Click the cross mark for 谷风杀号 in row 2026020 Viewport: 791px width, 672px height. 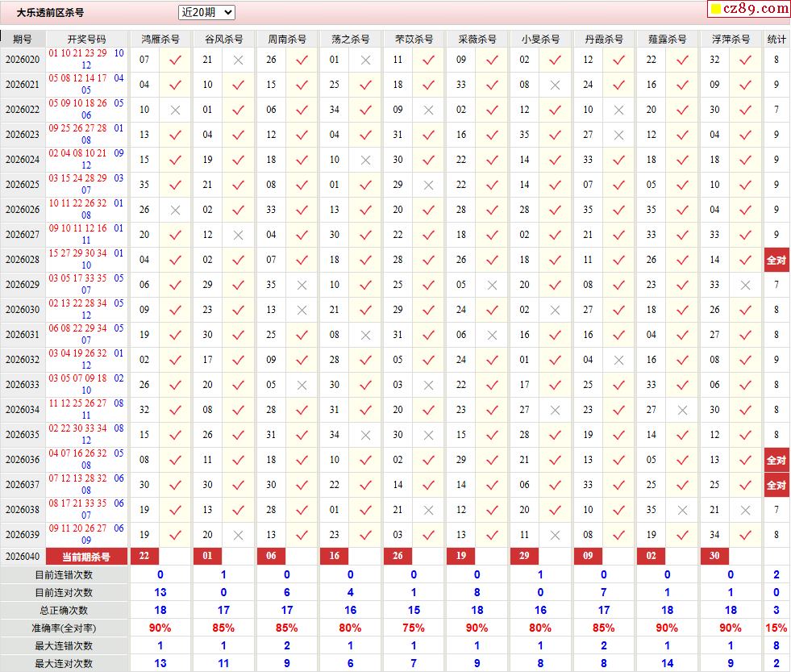coord(238,60)
